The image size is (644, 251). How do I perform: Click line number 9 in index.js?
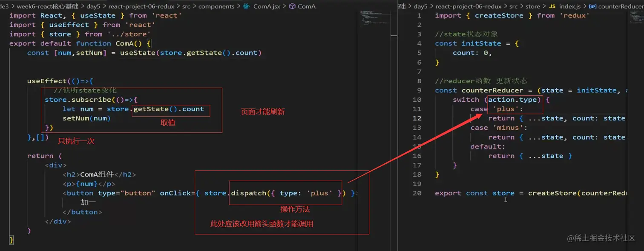tap(419, 90)
